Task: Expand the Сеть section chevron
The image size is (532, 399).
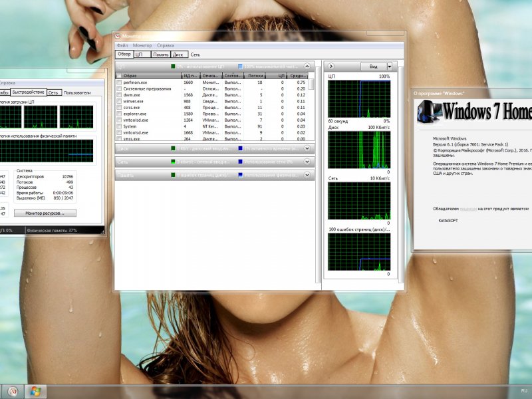Action: [x=307, y=162]
